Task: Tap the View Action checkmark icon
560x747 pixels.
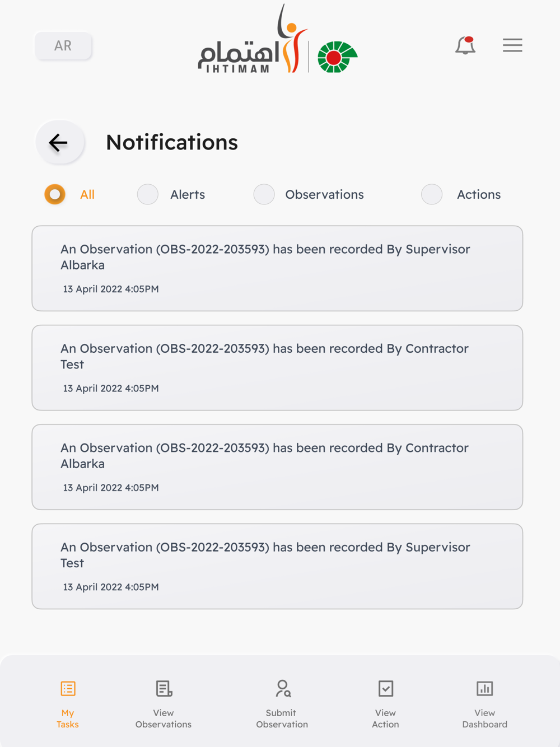Action: point(386,688)
